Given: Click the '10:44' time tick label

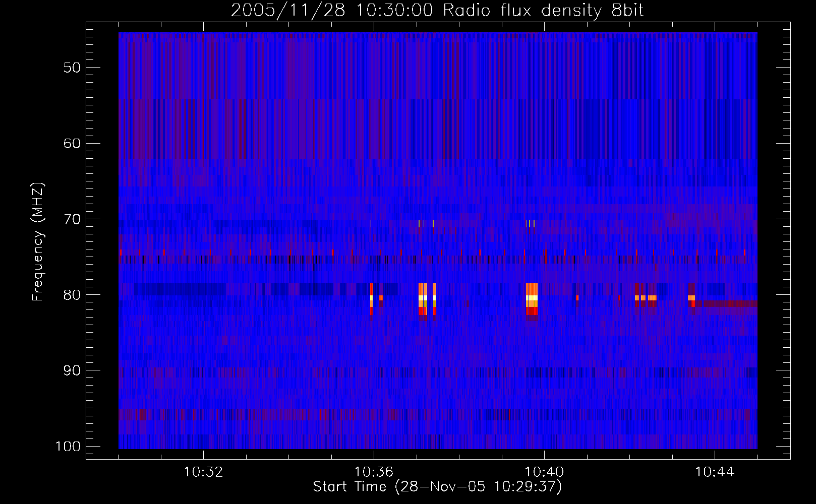Looking at the screenshot, I should 715,472.
